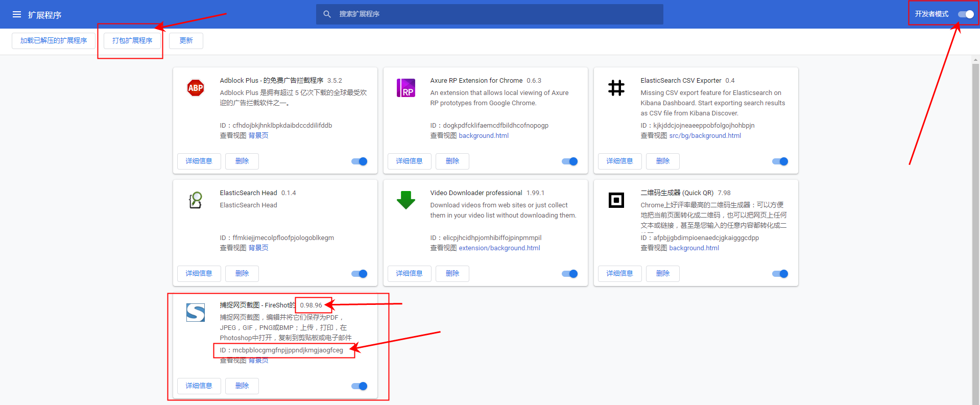Image resolution: width=980 pixels, height=405 pixels.
Task: Select Video Downloader ID elicpjhcidhpjomhibiffojpinpmmpil
Action: point(492,238)
